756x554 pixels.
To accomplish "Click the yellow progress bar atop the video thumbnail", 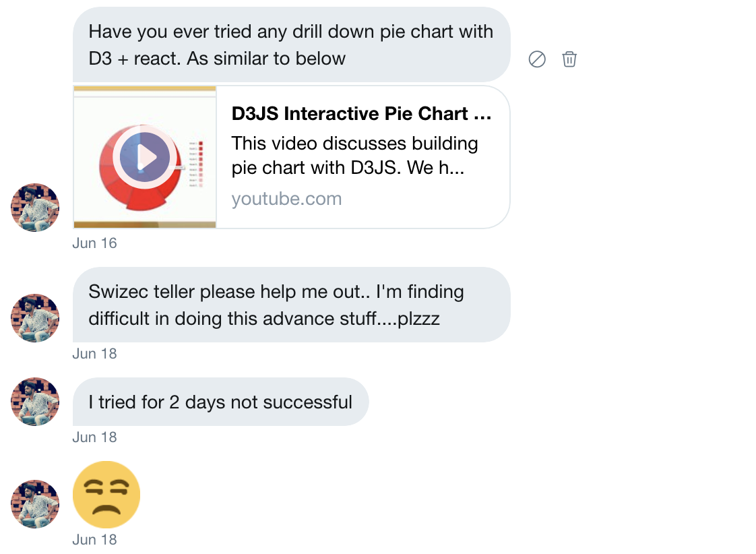I will [144, 88].
